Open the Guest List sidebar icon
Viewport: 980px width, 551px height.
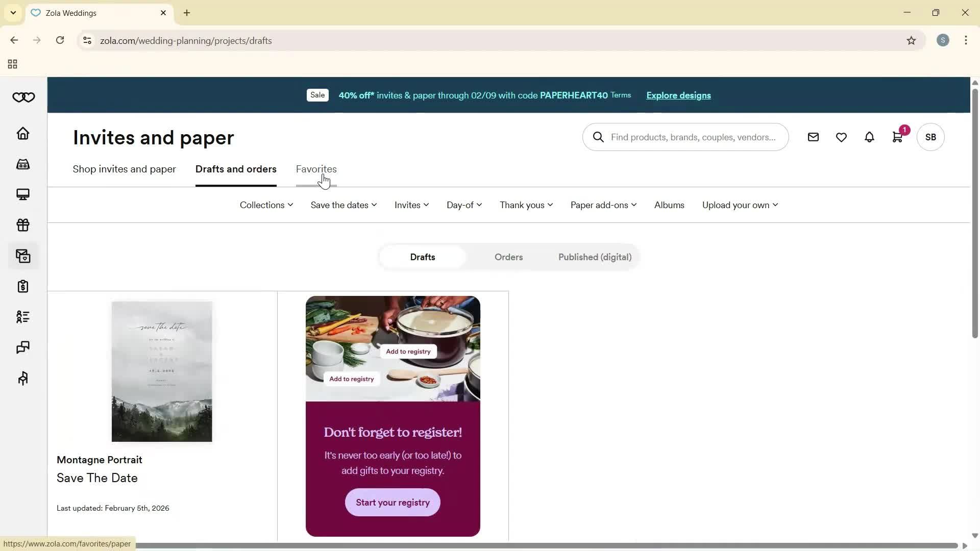point(23,317)
